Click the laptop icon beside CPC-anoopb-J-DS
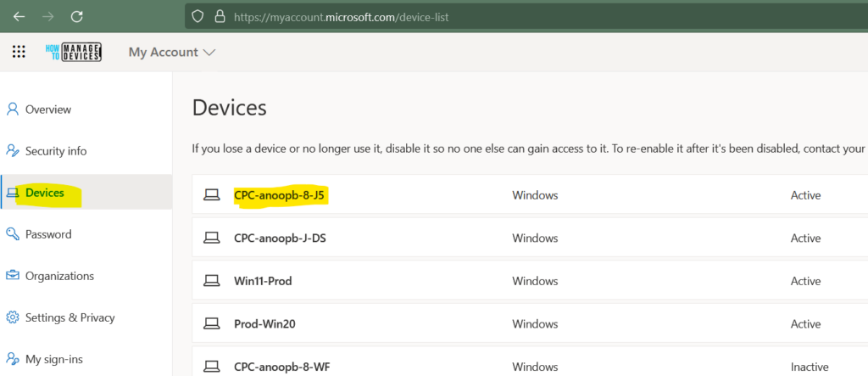This screenshot has height=376, width=868. [211, 238]
